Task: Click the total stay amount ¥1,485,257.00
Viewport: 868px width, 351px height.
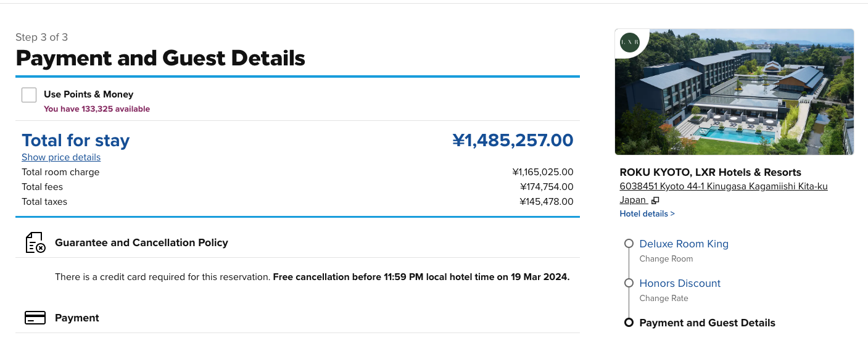Action: tap(513, 141)
